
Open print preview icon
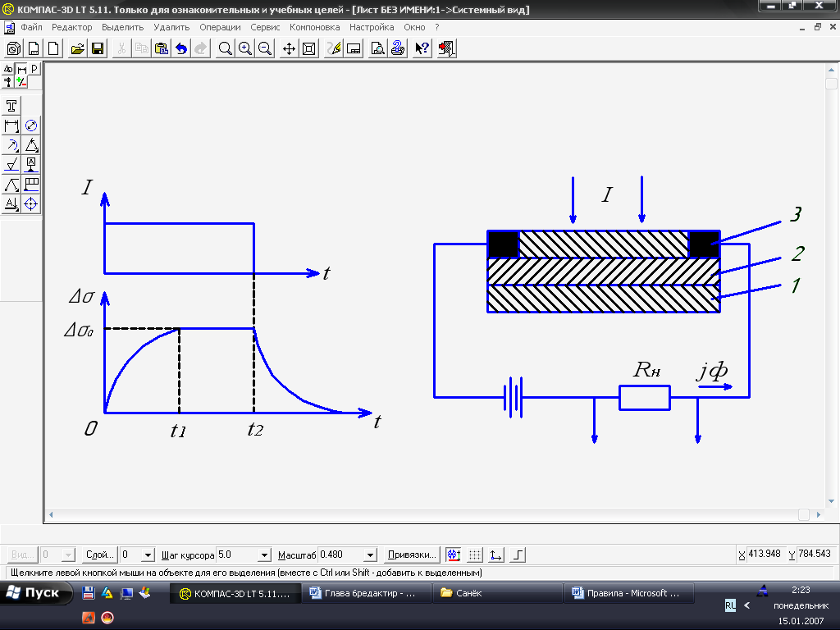click(377, 48)
